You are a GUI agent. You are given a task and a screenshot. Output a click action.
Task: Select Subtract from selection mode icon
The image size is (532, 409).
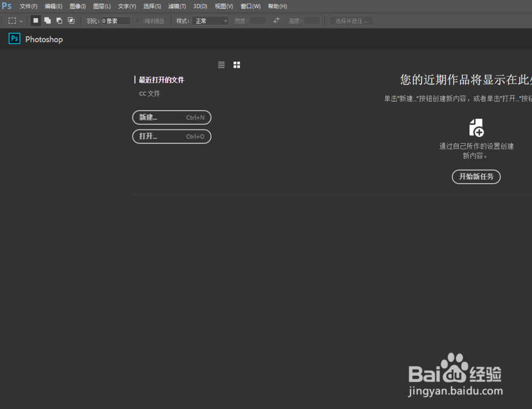click(x=60, y=21)
